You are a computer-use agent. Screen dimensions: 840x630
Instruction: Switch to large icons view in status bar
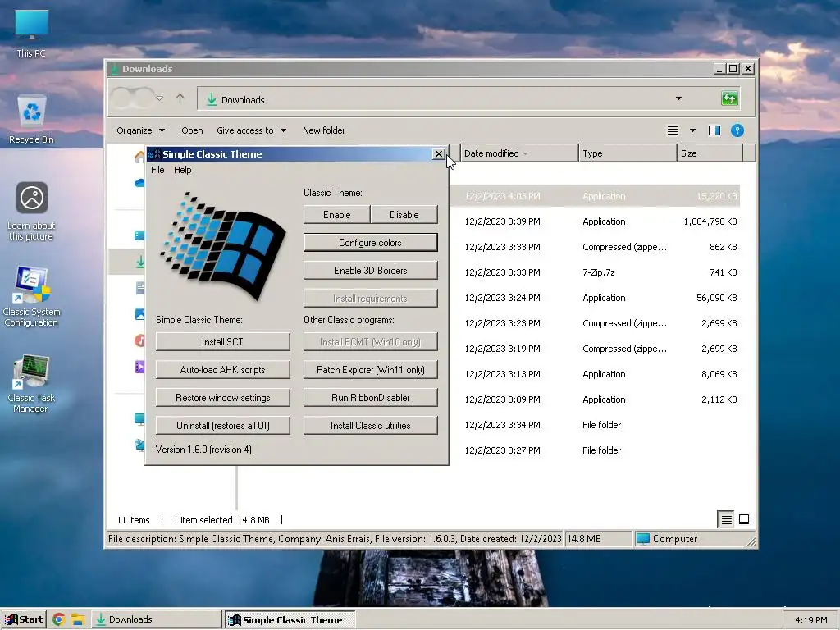(x=744, y=519)
